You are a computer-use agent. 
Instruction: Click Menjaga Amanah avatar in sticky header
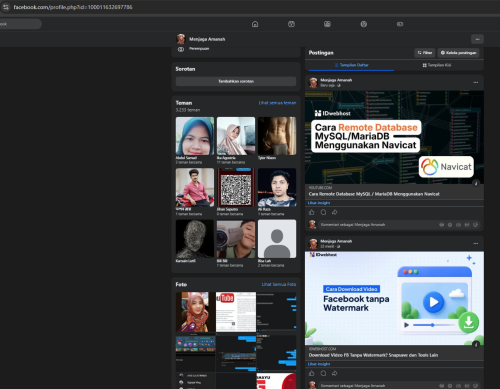point(181,39)
